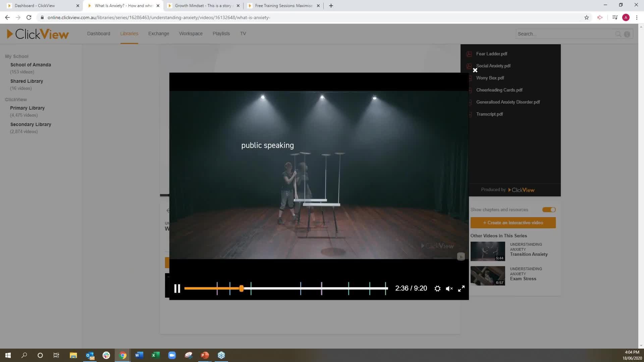Image resolution: width=644 pixels, height=362 pixels.
Task: Open Primary Library in sidebar
Action: pos(27,108)
